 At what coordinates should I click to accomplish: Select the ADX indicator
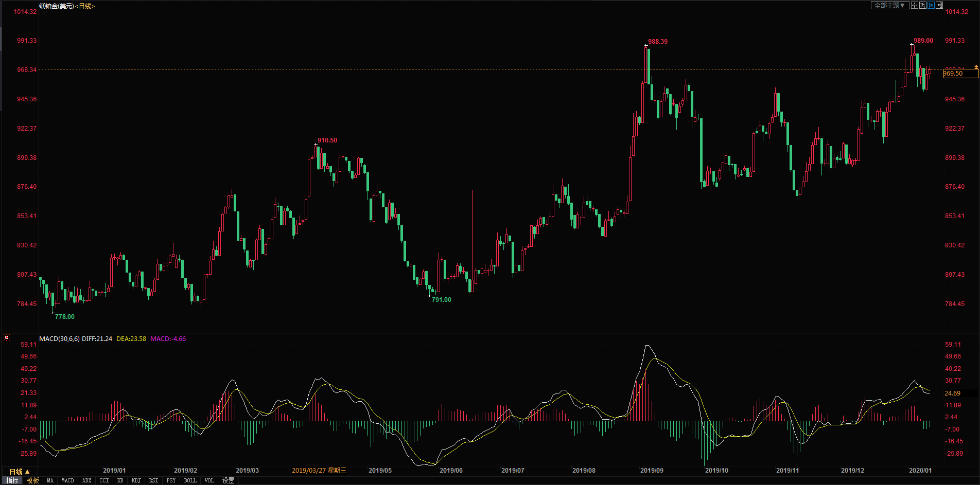pos(86,480)
